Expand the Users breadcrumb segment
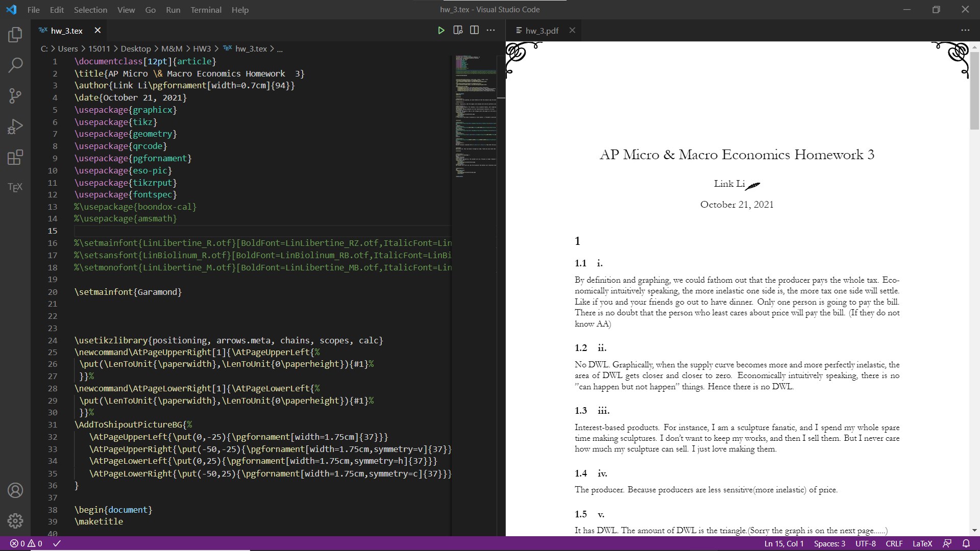Viewport: 980px width, 551px height. click(x=68, y=49)
